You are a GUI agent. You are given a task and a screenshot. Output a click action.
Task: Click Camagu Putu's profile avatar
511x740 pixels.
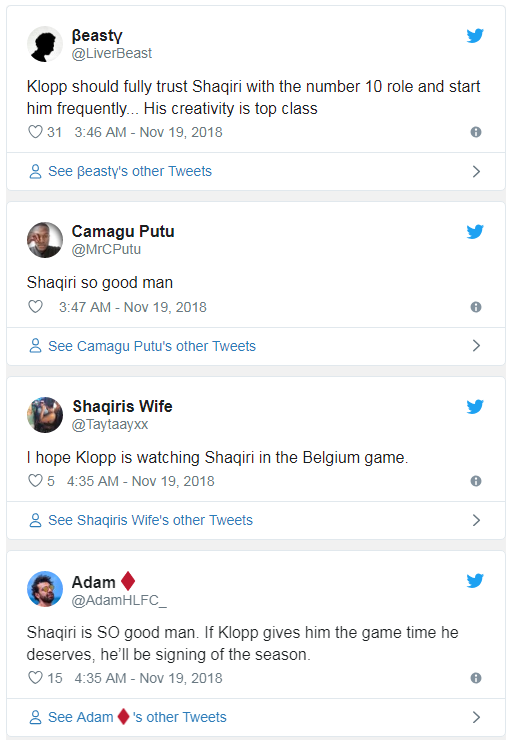(45, 240)
